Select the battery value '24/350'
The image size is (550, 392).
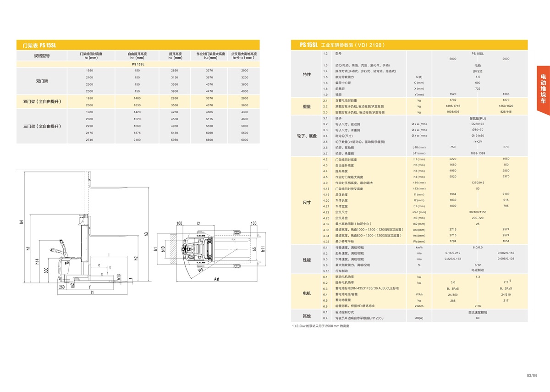point(453,294)
